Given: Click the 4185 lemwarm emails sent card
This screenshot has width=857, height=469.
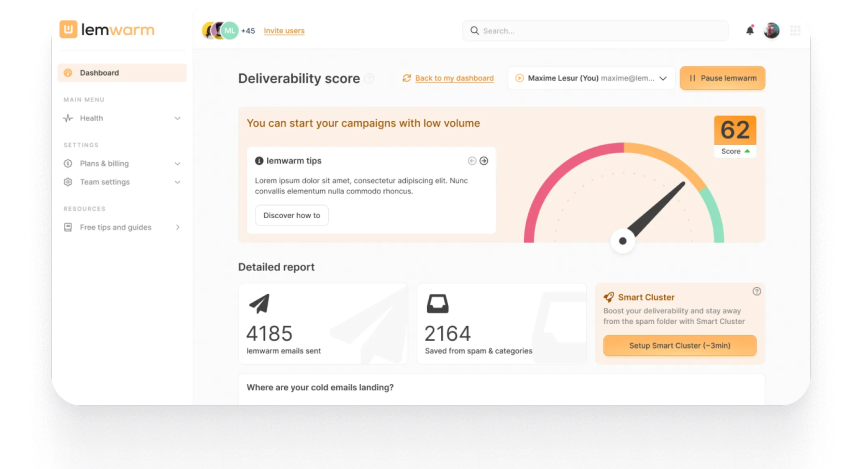Looking at the screenshot, I should tap(322, 324).
